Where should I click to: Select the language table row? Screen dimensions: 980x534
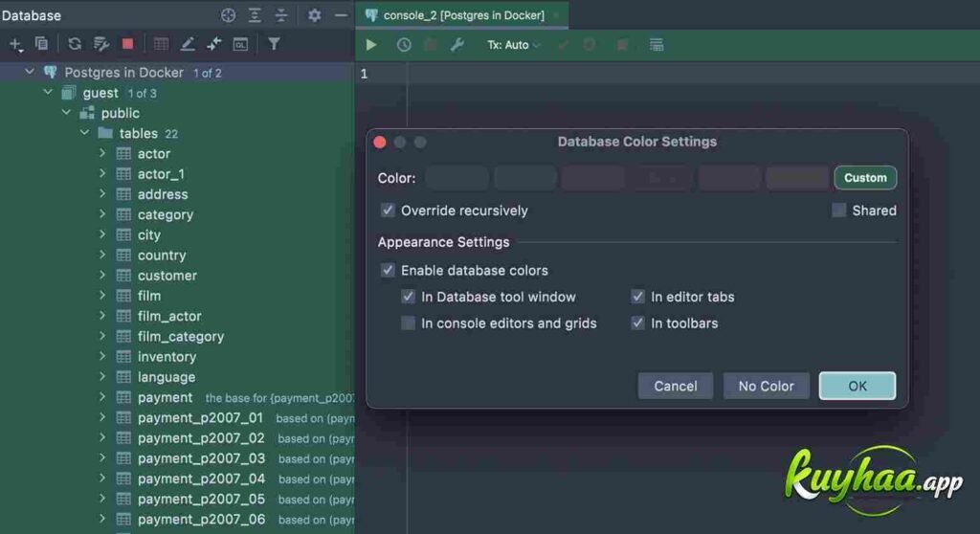coord(177,376)
